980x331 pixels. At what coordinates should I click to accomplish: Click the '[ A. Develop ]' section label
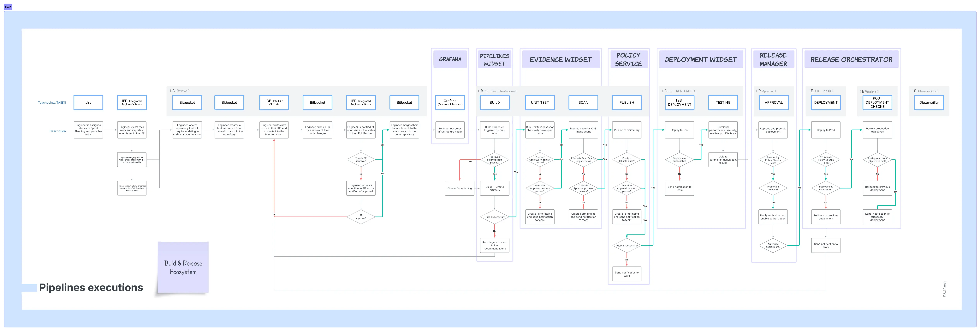[180, 91]
